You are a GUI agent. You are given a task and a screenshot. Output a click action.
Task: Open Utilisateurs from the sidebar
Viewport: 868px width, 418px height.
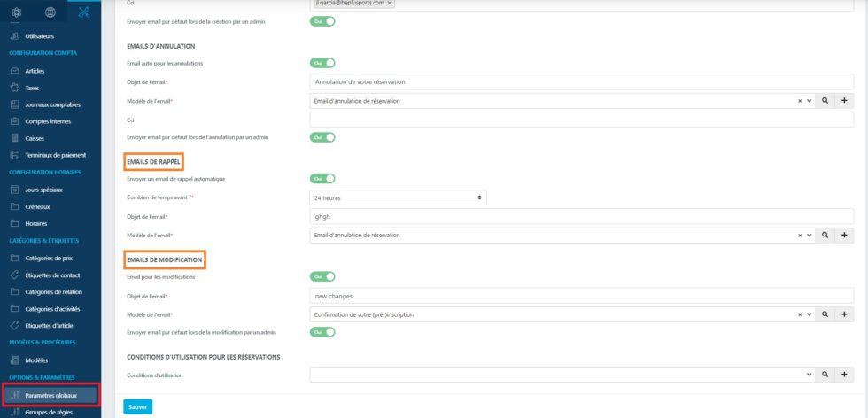tap(40, 36)
